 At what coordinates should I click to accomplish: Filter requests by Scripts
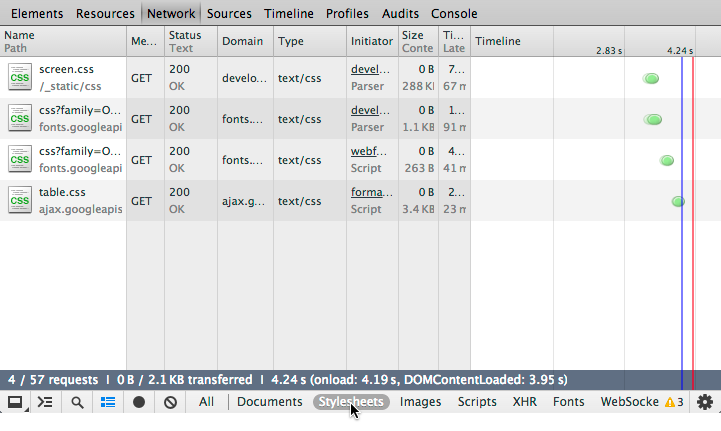point(477,402)
